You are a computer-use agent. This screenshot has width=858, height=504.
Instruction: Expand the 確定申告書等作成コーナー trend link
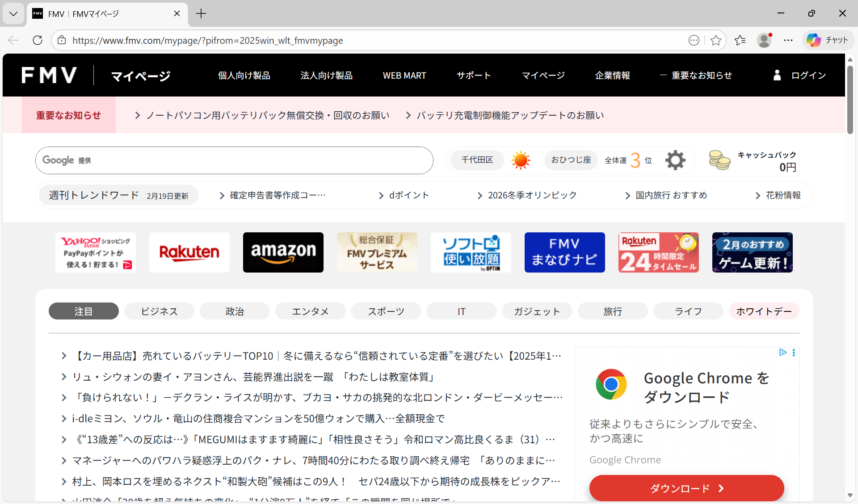coord(277,195)
